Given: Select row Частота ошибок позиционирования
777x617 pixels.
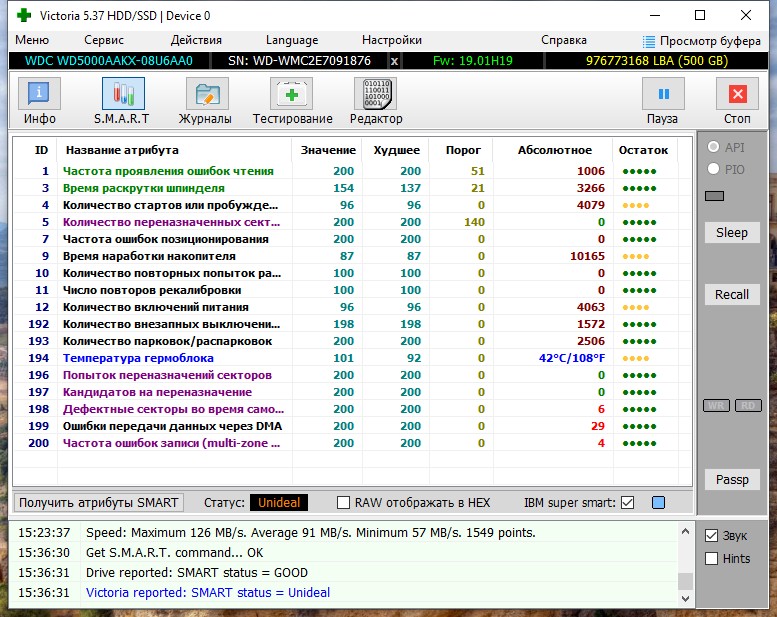Looking at the screenshot, I should (353, 239).
